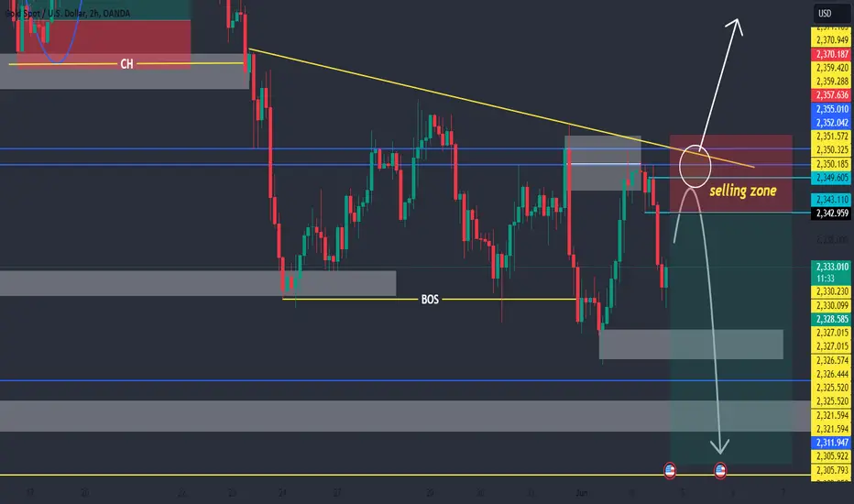Click the 'selling zone' text annotation
Image resolution: width=854 pixels, height=504 pixels.
(x=742, y=191)
